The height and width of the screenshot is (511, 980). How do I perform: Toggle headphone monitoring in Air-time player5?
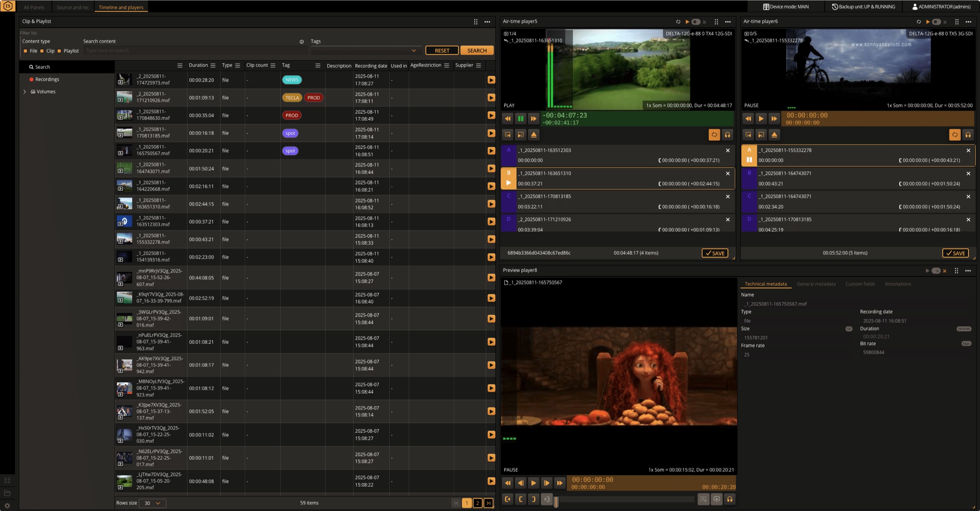(727, 135)
